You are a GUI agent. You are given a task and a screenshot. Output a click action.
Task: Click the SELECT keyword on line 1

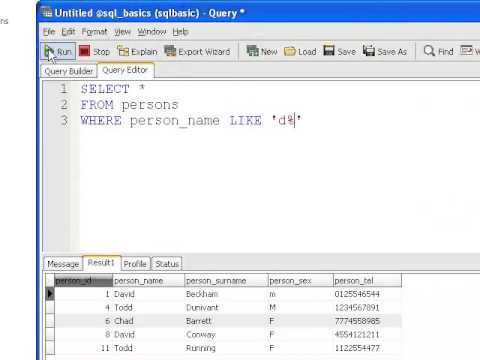[x=105, y=89]
